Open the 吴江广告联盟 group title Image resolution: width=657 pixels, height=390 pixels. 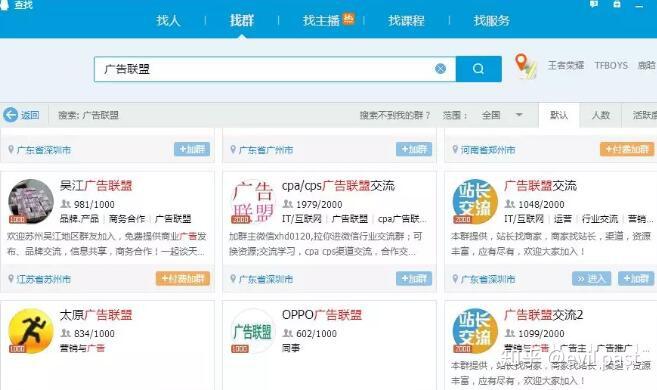tap(96, 186)
